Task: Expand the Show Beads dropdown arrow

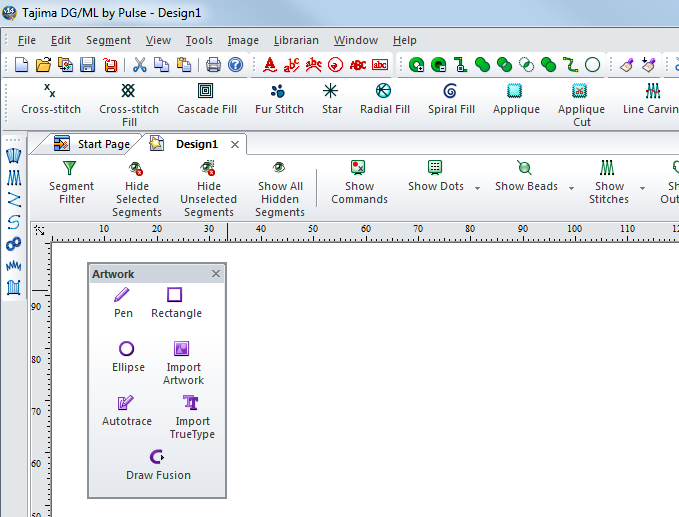Action: point(573,187)
